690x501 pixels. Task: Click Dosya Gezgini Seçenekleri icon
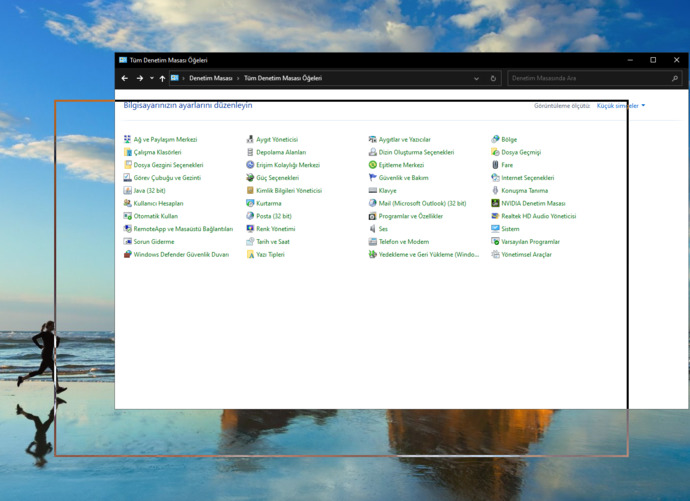pos(128,165)
